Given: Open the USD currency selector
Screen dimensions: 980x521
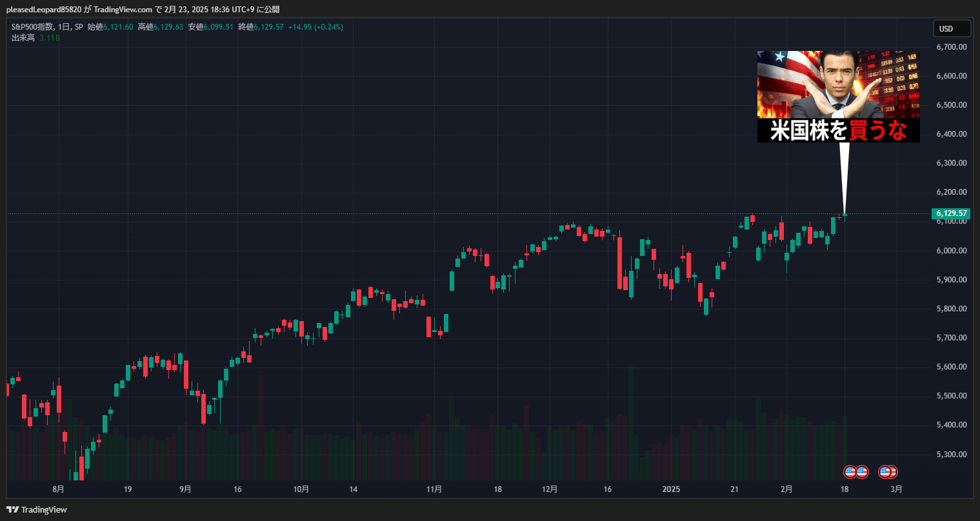Looking at the screenshot, I should 952,28.
